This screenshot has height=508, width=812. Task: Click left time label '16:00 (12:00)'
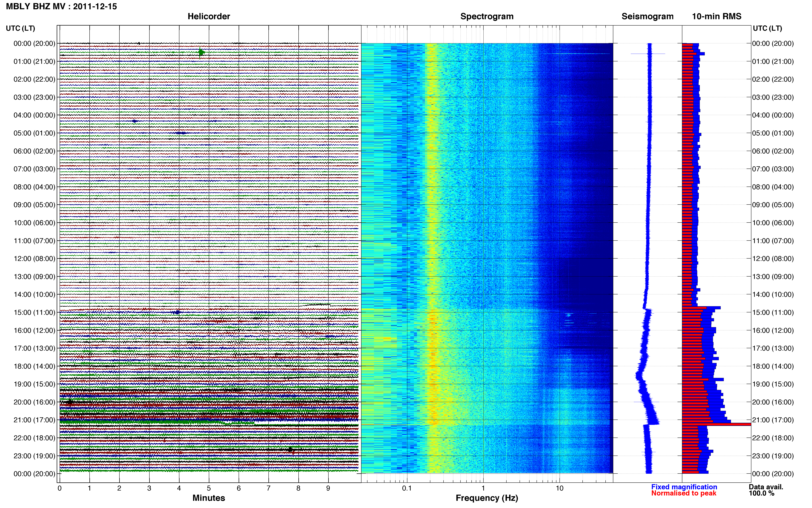(34, 330)
